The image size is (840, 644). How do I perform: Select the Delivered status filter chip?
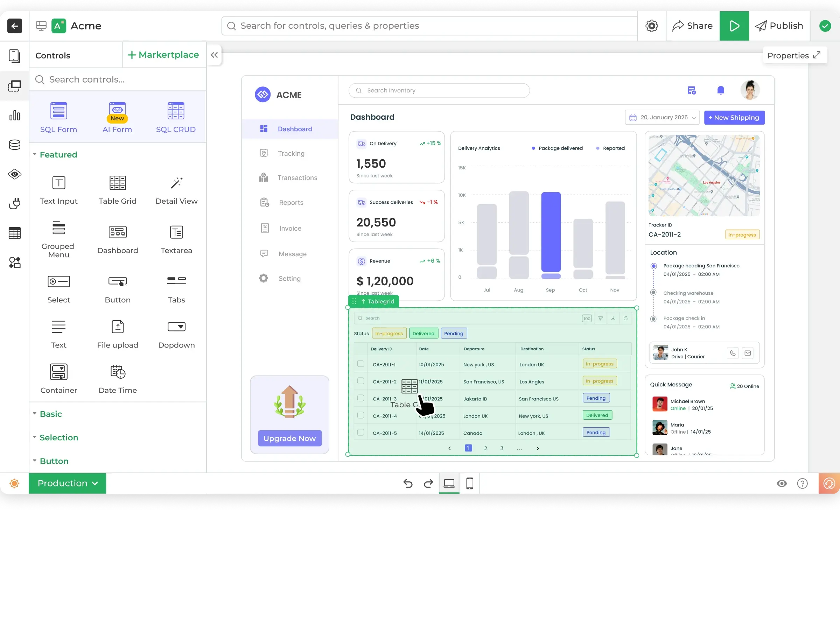(423, 333)
